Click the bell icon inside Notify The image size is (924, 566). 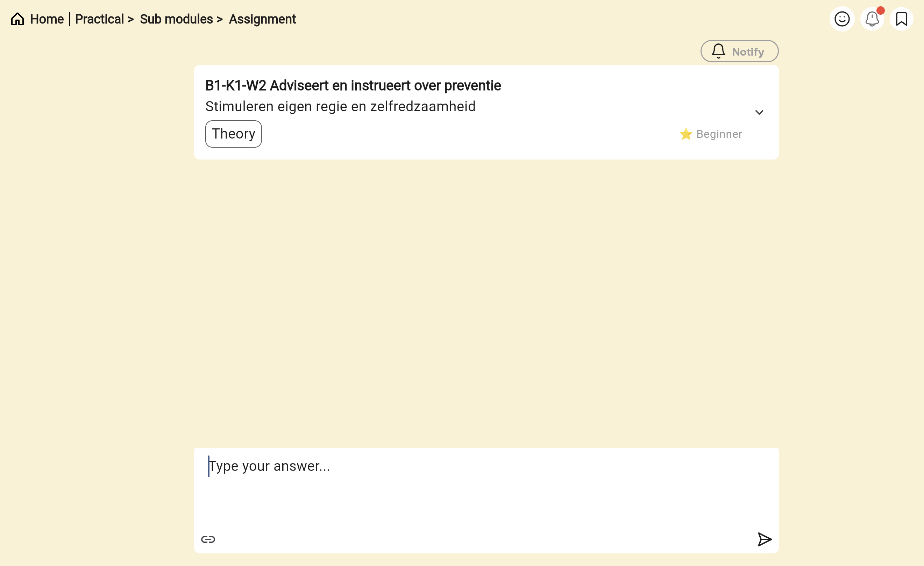(718, 51)
